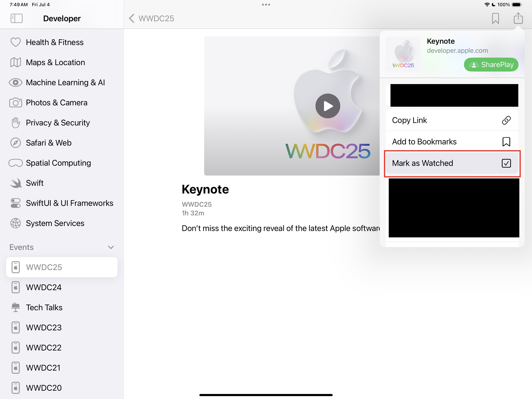Collapse the Events section chevron
Image resolution: width=532 pixels, height=399 pixels.
(111, 247)
